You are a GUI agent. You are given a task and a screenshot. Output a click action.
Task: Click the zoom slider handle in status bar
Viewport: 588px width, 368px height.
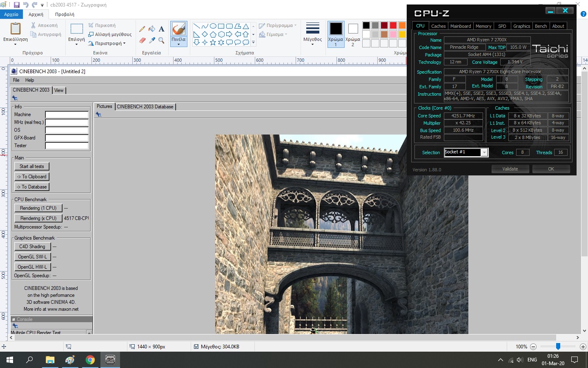tap(558, 346)
